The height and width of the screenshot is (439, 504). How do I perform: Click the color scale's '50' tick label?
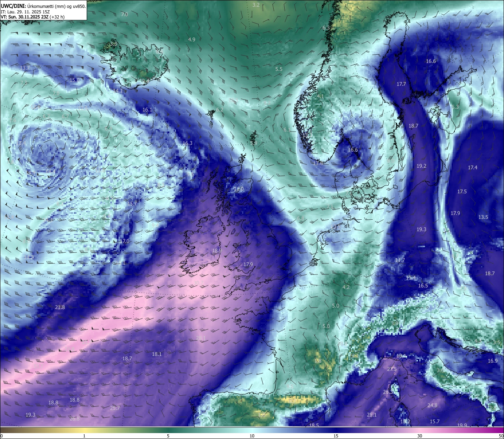(501, 436)
